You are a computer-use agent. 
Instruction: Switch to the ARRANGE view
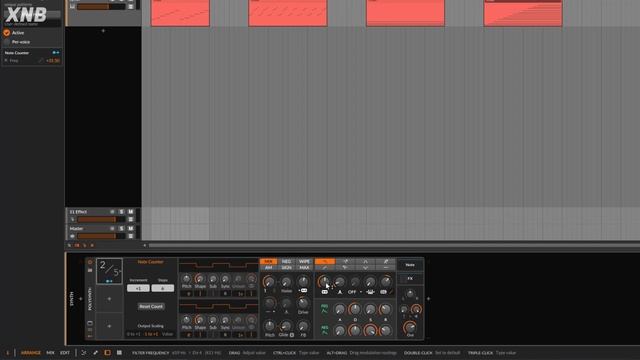pyautogui.click(x=31, y=353)
